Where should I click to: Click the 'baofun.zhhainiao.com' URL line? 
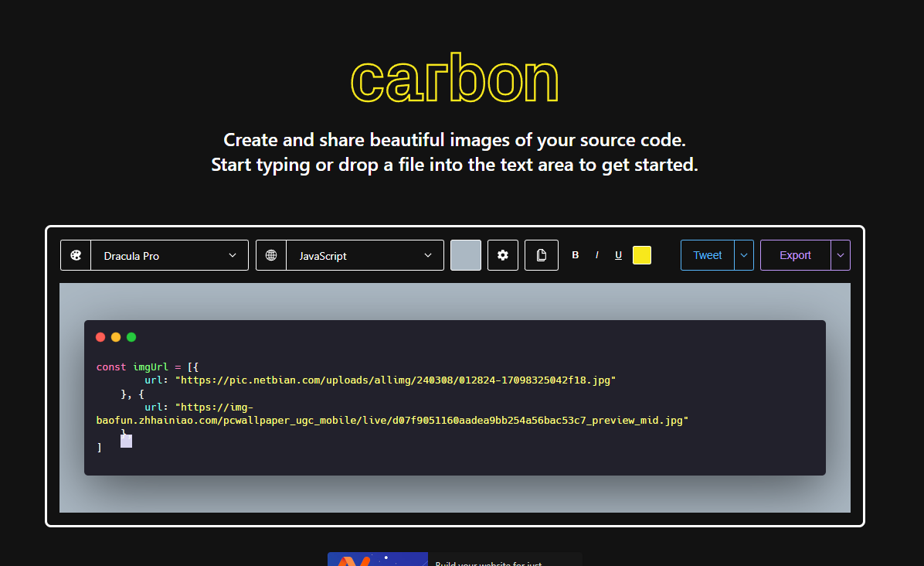coord(392,421)
